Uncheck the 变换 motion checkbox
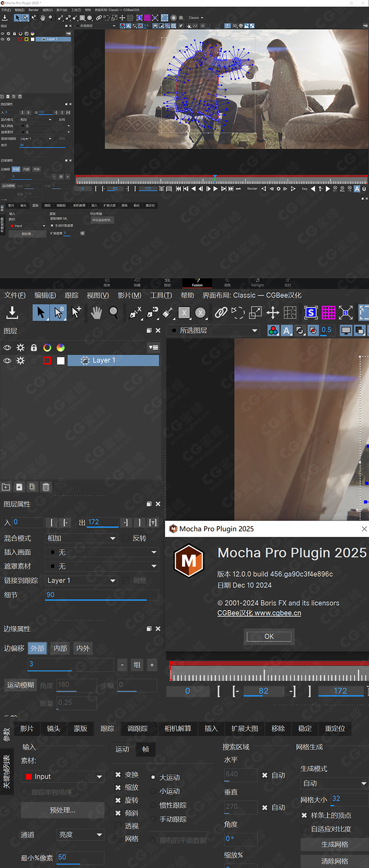Screen dimensions: 369x868 click(x=118, y=775)
